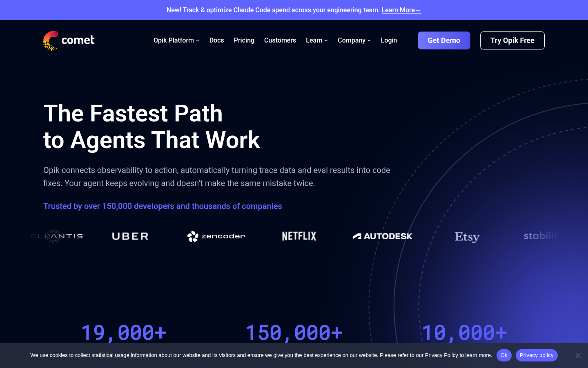Open the Customers page
This screenshot has height=368, width=588.
pyautogui.click(x=280, y=40)
